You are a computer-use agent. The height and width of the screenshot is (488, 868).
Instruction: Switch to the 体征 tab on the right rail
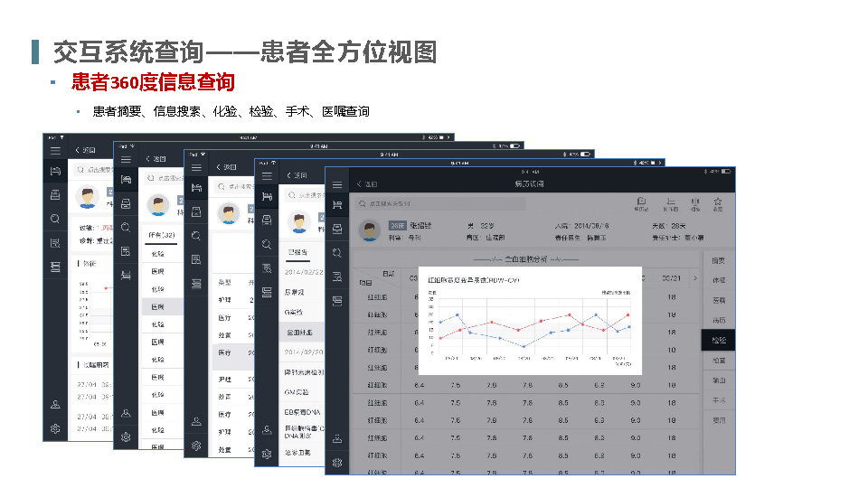pos(719,280)
